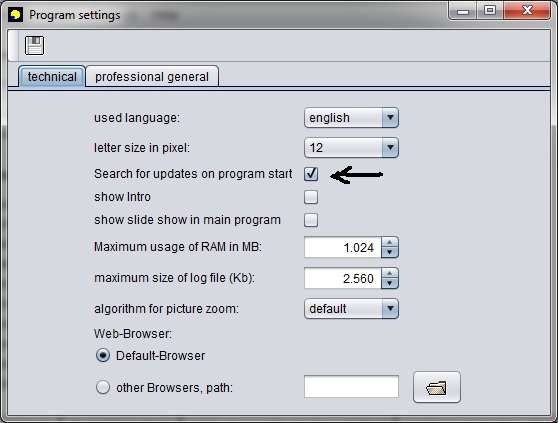Browse for browser path with folder icon
The image size is (558, 423).
click(437, 387)
